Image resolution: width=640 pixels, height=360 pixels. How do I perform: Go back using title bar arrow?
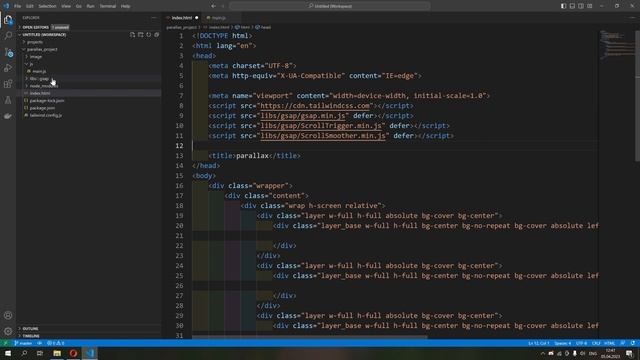pos(213,6)
